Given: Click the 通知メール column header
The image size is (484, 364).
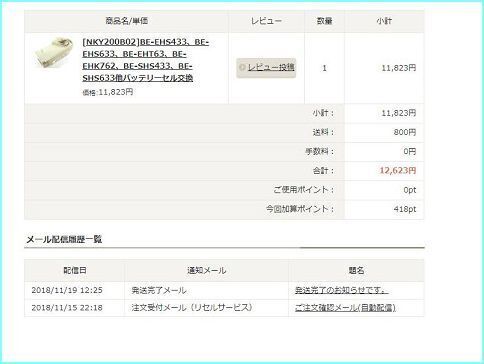Looking at the screenshot, I should 206,270.
